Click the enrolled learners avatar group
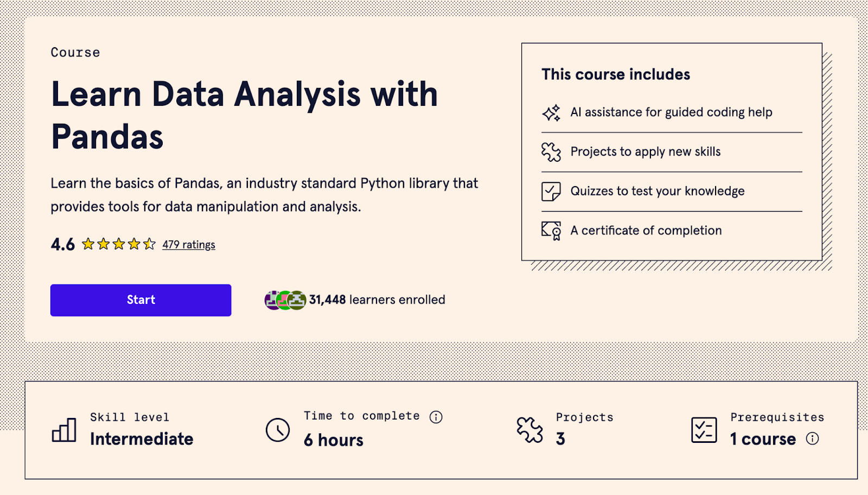 pyautogui.click(x=285, y=300)
